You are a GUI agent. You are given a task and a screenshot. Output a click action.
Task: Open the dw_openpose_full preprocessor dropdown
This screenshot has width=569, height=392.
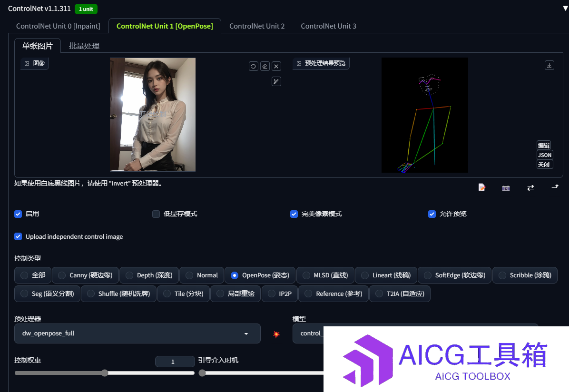(137, 333)
